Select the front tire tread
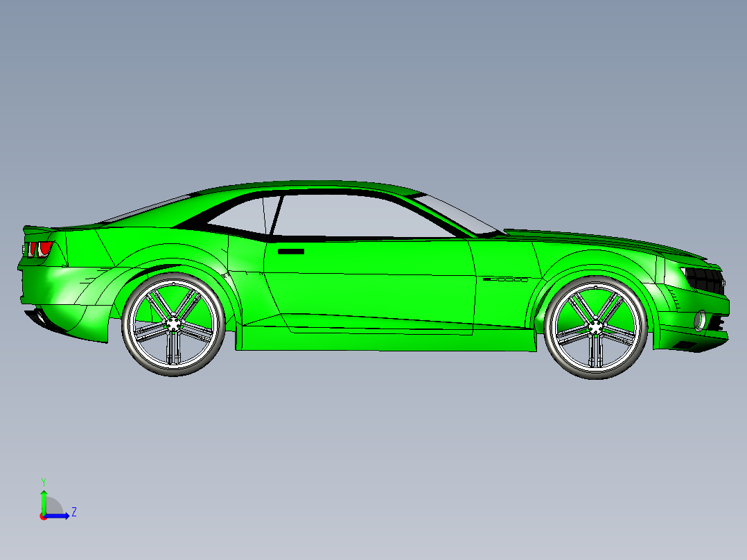Viewport: 747px width, 560px height. [x=595, y=376]
